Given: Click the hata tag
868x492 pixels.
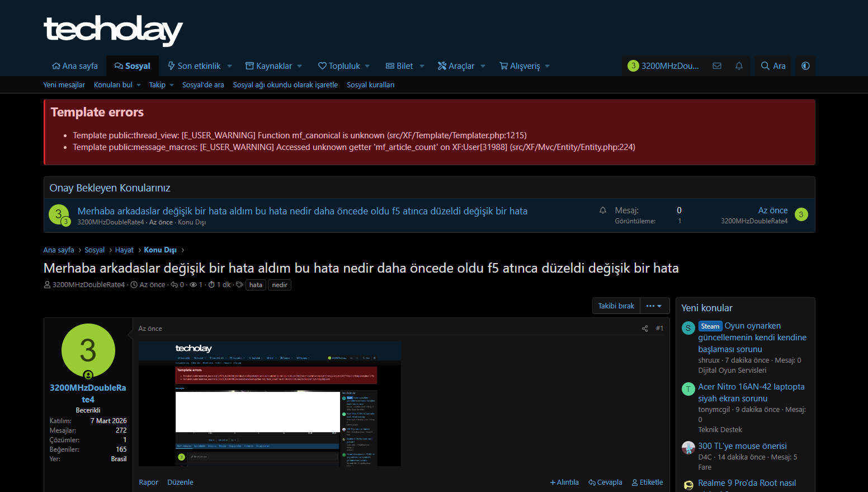Looking at the screenshot, I should point(256,285).
